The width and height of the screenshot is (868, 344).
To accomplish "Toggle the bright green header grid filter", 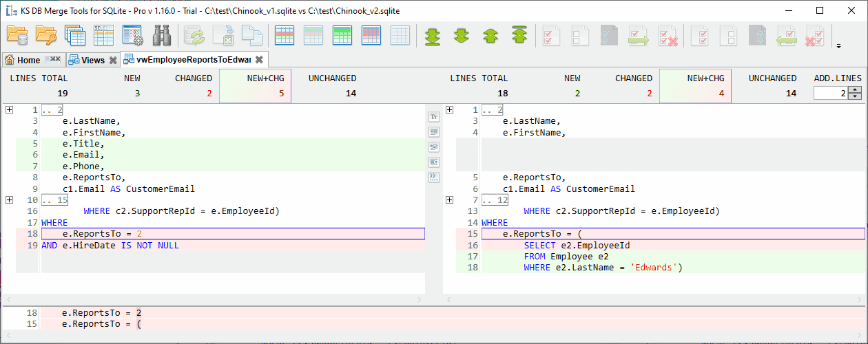I will [x=342, y=35].
